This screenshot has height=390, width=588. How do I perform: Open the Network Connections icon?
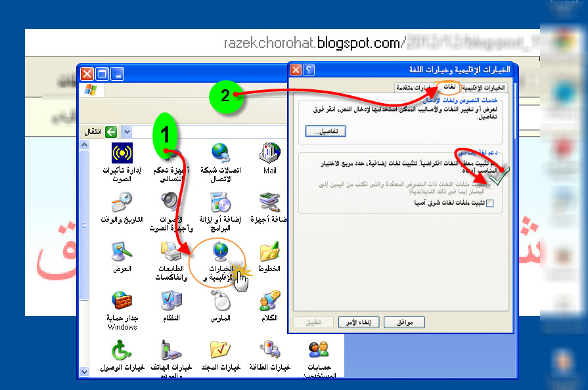coord(221,153)
